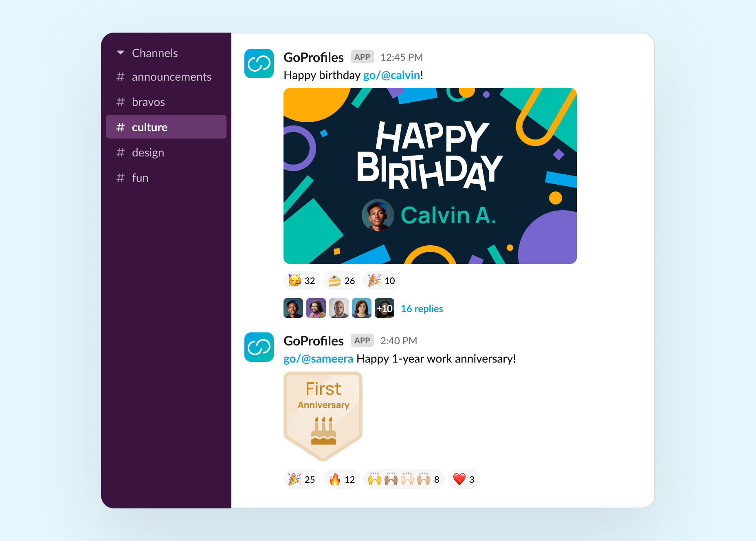The image size is (756, 541).
Task: Add the red heart reaction with 3
Action: tap(464, 479)
